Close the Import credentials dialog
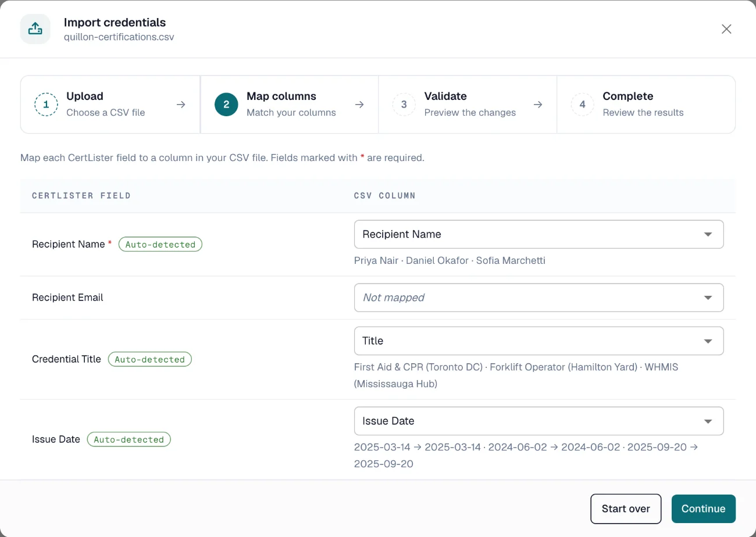 [x=726, y=29]
